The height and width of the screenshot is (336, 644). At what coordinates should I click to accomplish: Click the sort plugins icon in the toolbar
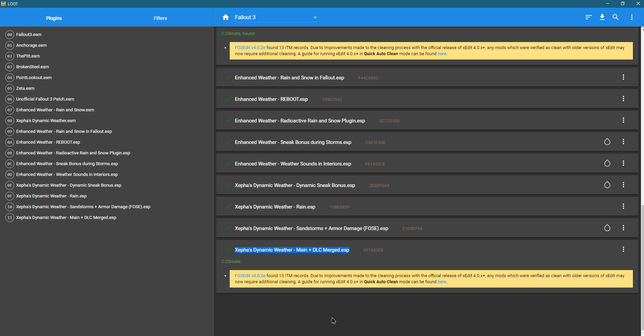588,17
